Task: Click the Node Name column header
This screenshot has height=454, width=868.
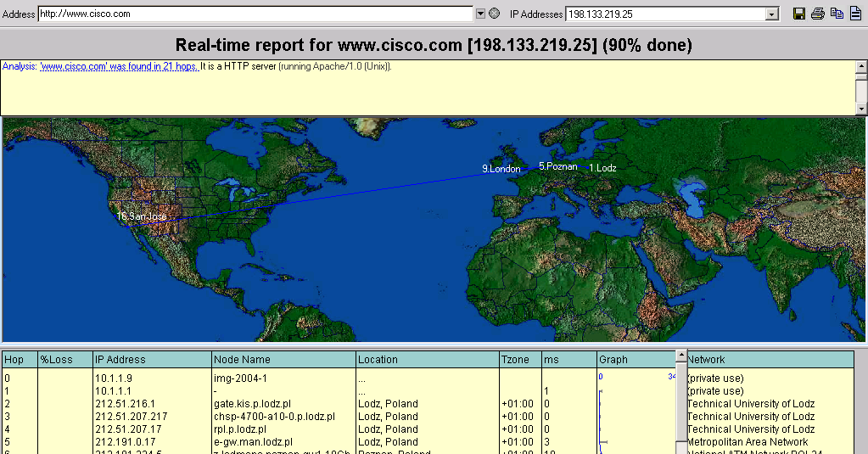Action: (x=284, y=359)
